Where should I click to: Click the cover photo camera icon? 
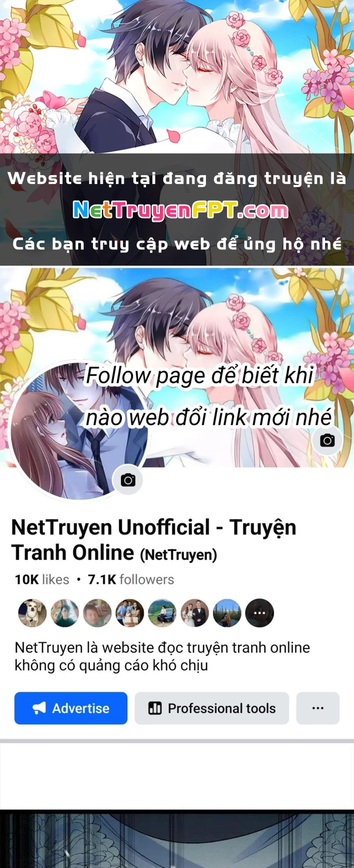click(327, 440)
